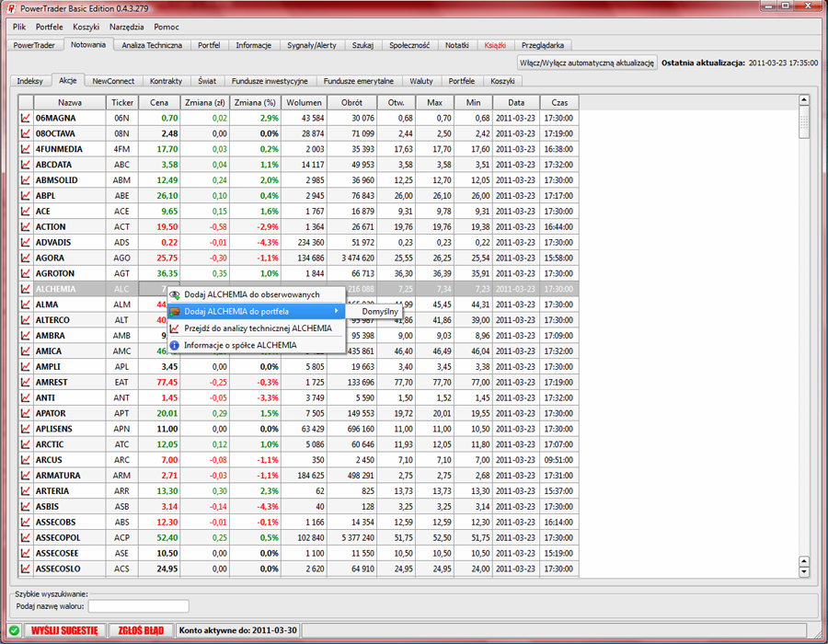Click ACTION price cell 19,50
Viewport: 828px width, 644px height.
pos(159,227)
